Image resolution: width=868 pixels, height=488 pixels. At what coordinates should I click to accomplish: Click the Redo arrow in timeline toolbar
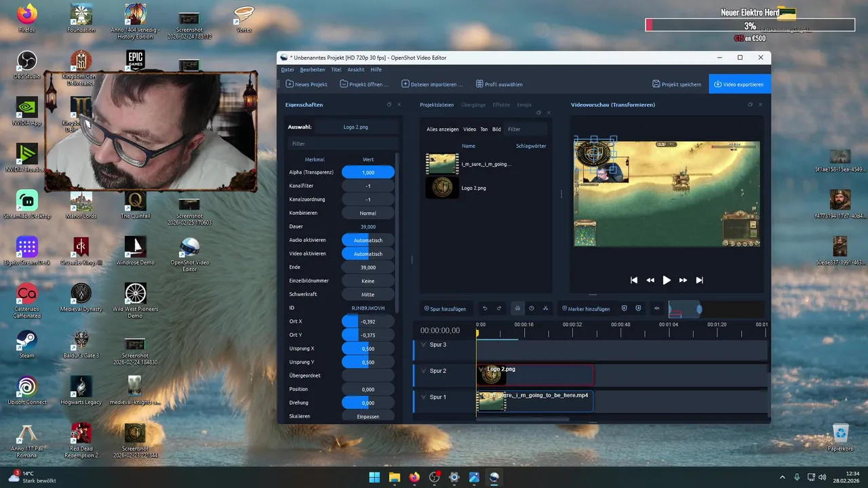point(499,308)
